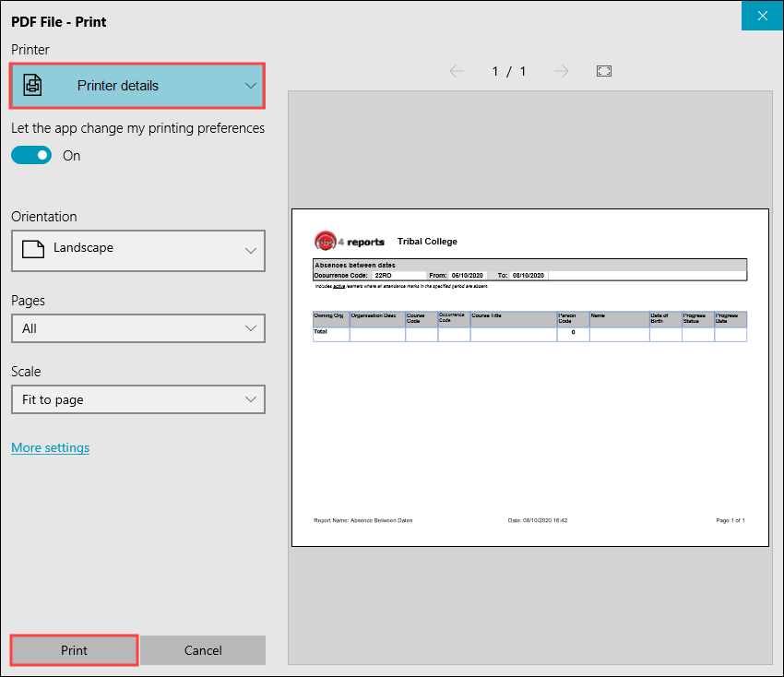Open the Orientation dropdown showing Landscape
This screenshot has height=677, width=784.
(x=137, y=250)
